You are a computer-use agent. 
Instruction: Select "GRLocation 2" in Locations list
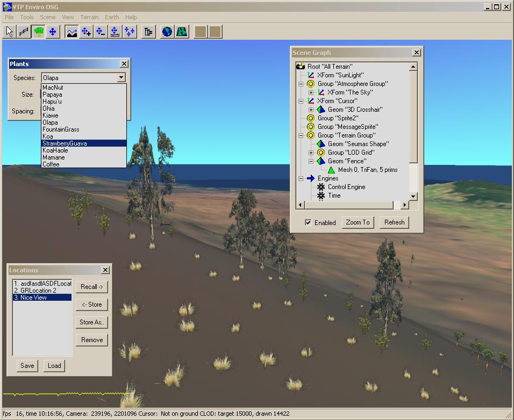tap(35, 290)
